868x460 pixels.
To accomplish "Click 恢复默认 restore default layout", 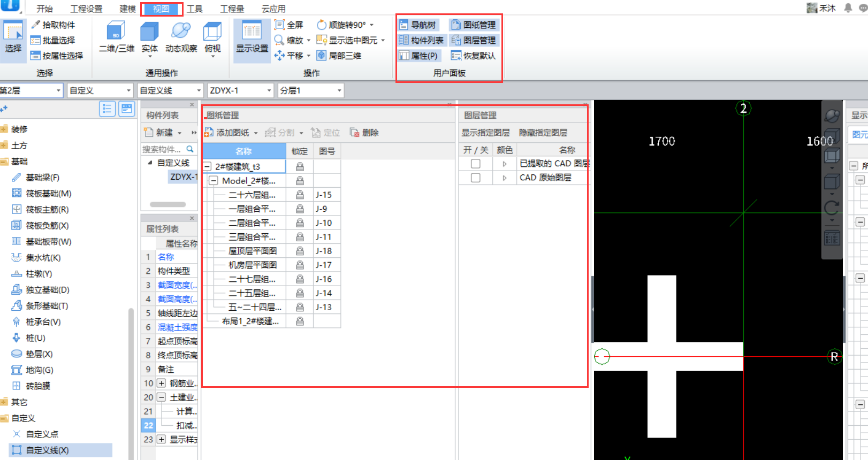I will click(x=474, y=56).
